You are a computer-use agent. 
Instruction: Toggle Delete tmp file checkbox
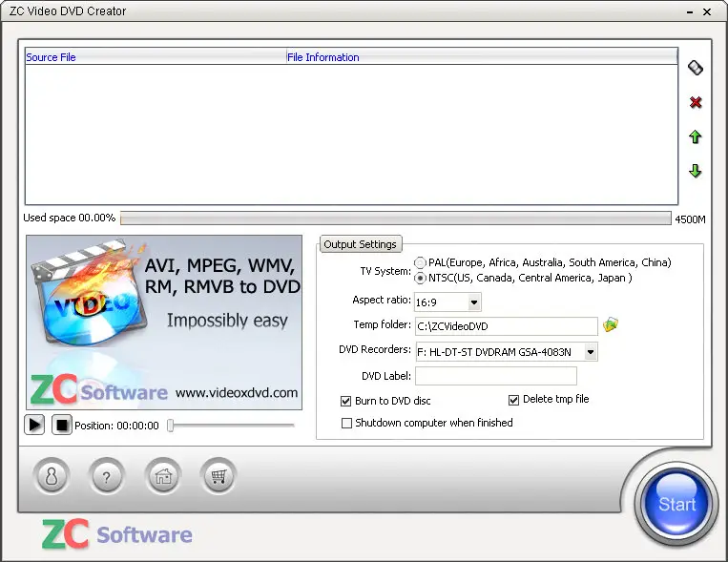513,400
